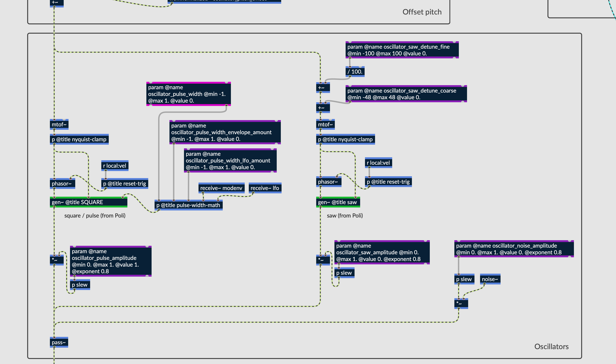Select the oscillator_pulse_width param object
Screen dimensions: 616x364
pos(188,94)
